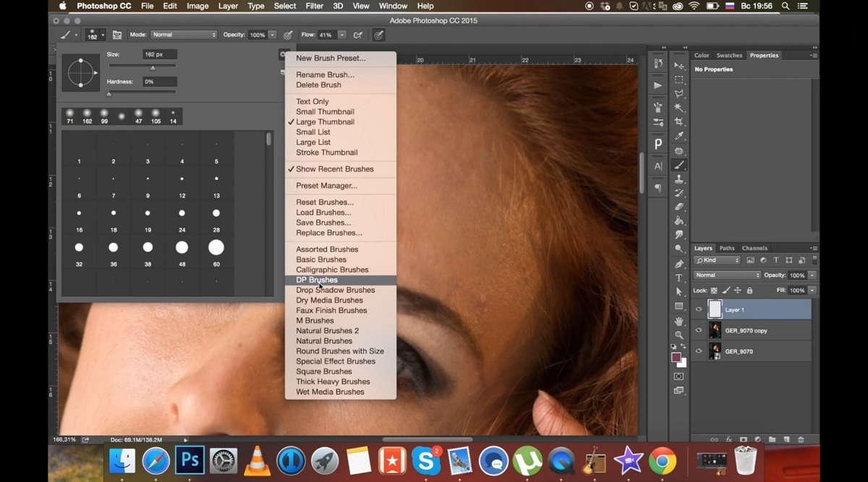Open the Paragraph panel icon
Image resolution: width=868 pixels, height=482 pixels.
click(658, 188)
